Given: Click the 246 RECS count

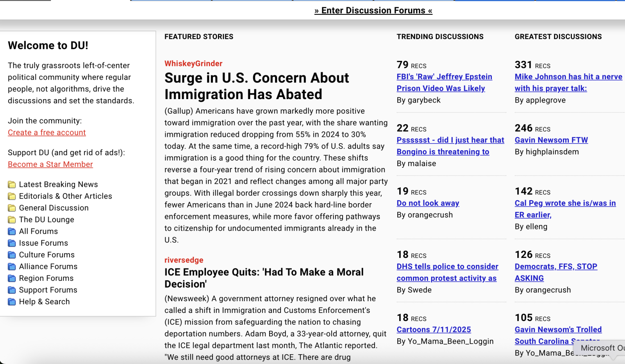Looking at the screenshot, I should tap(533, 128).
